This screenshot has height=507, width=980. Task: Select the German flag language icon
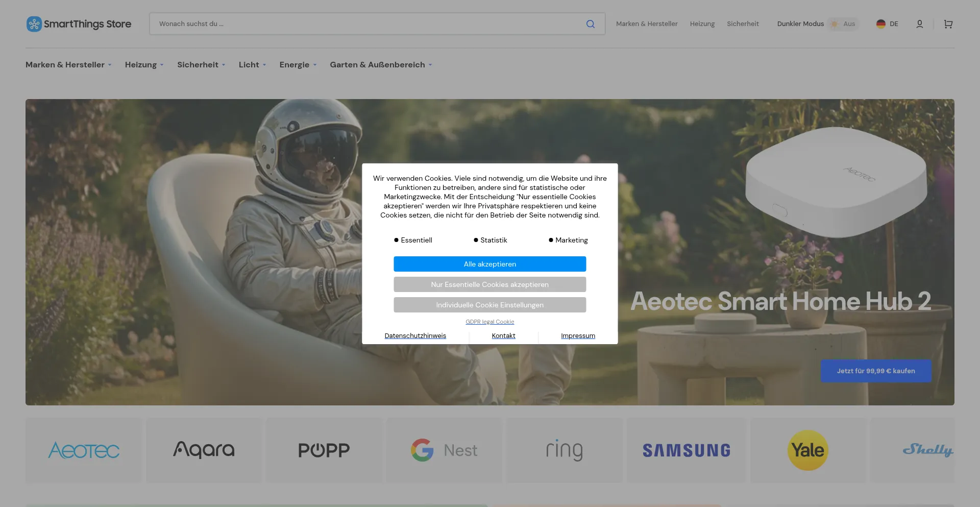pyautogui.click(x=881, y=23)
